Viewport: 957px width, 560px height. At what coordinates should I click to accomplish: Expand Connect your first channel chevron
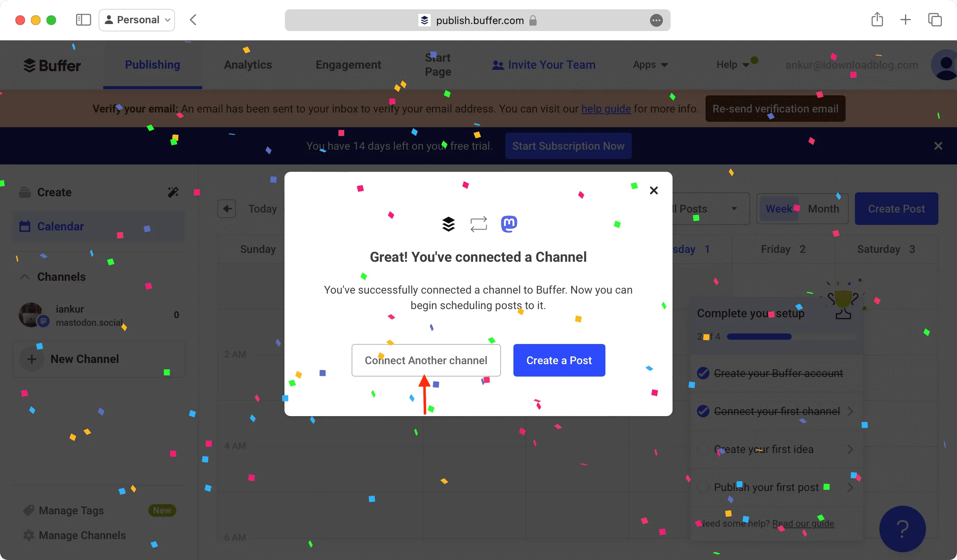pos(850,411)
